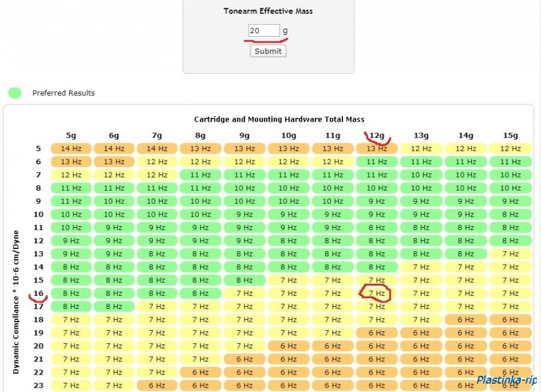Image resolution: width=541 pixels, height=392 pixels.
Task: Click the Dynamic Compliance vertical axis label
Action: pyautogui.click(x=16, y=302)
